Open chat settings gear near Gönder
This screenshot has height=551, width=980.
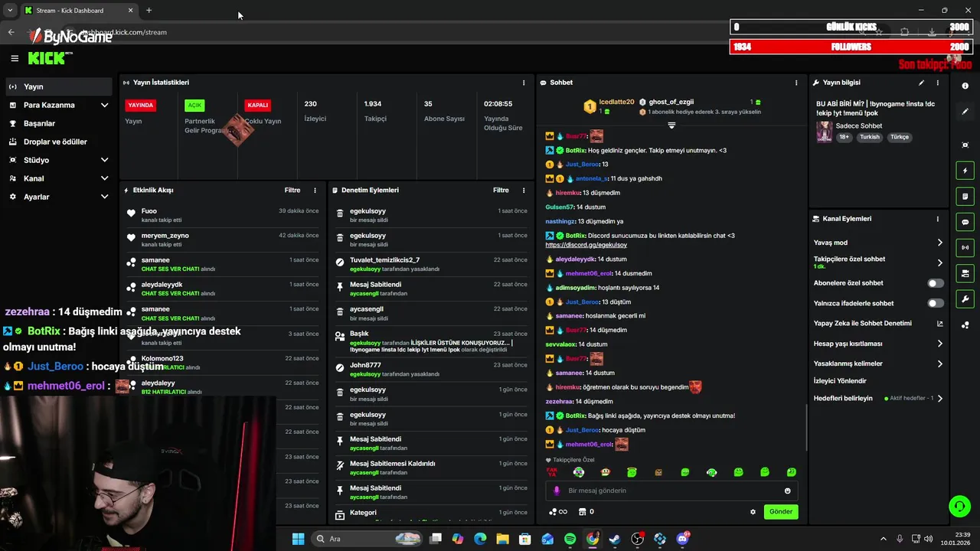[x=753, y=512]
